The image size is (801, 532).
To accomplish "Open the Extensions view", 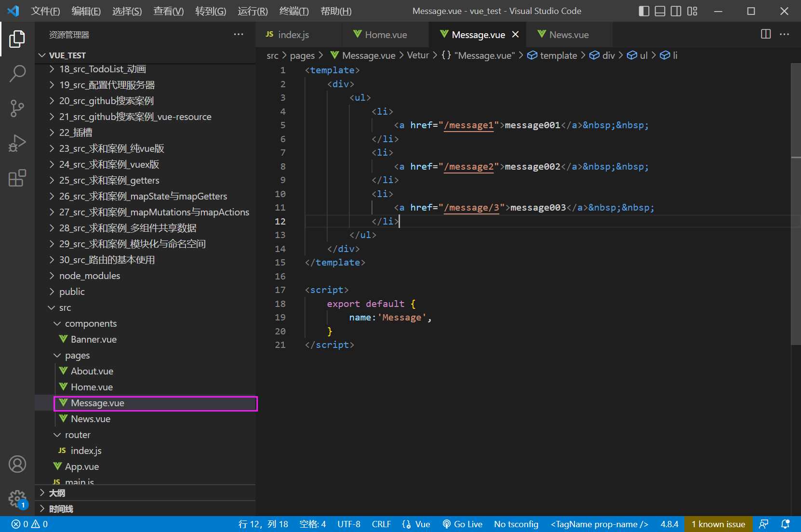I will (17, 178).
